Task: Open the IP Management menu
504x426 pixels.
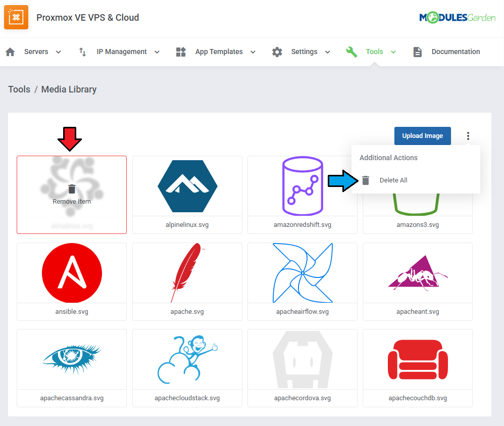Action: [x=122, y=52]
